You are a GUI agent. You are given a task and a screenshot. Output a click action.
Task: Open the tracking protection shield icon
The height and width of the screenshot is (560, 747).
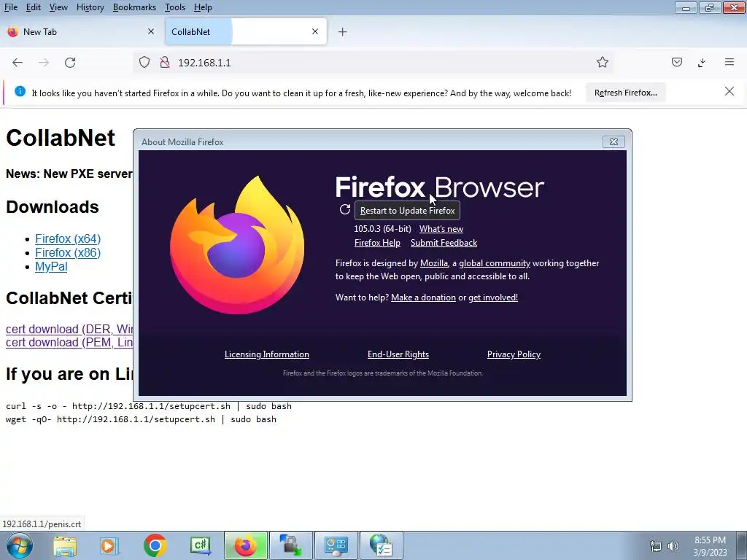(x=144, y=63)
